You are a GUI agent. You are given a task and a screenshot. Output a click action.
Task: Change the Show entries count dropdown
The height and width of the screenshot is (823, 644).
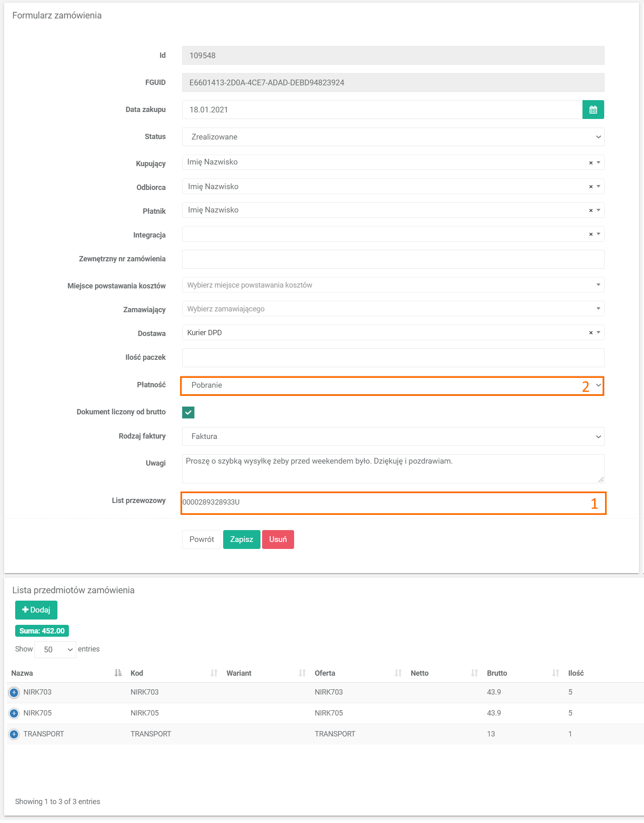(x=55, y=649)
